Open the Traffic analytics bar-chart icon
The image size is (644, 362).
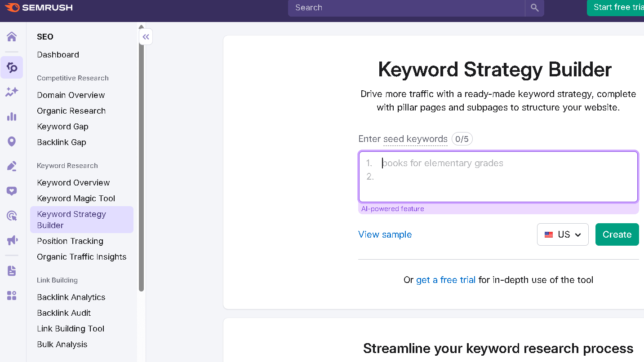click(x=12, y=116)
